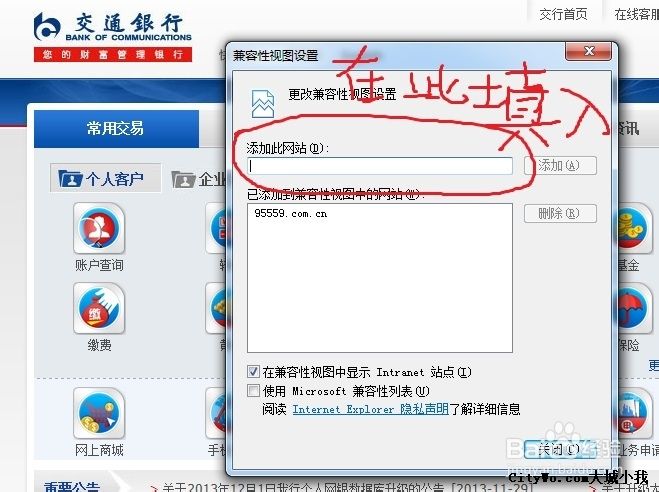
Task: Click the 保险 insurance umbrella icon
Action: (632, 308)
